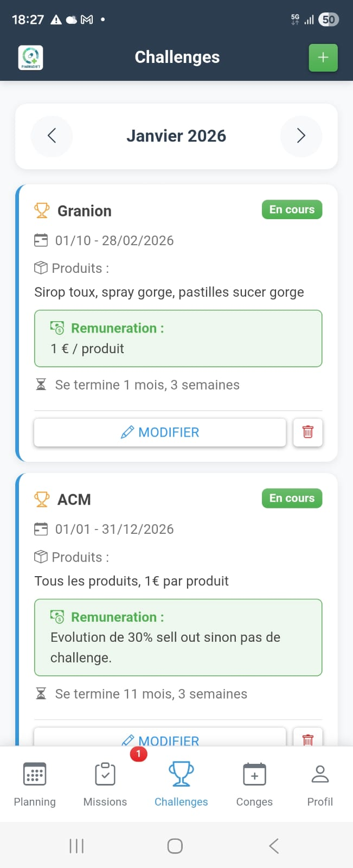Screen dimensions: 353x868
Task: Open the Missions tab
Action: 105,784
